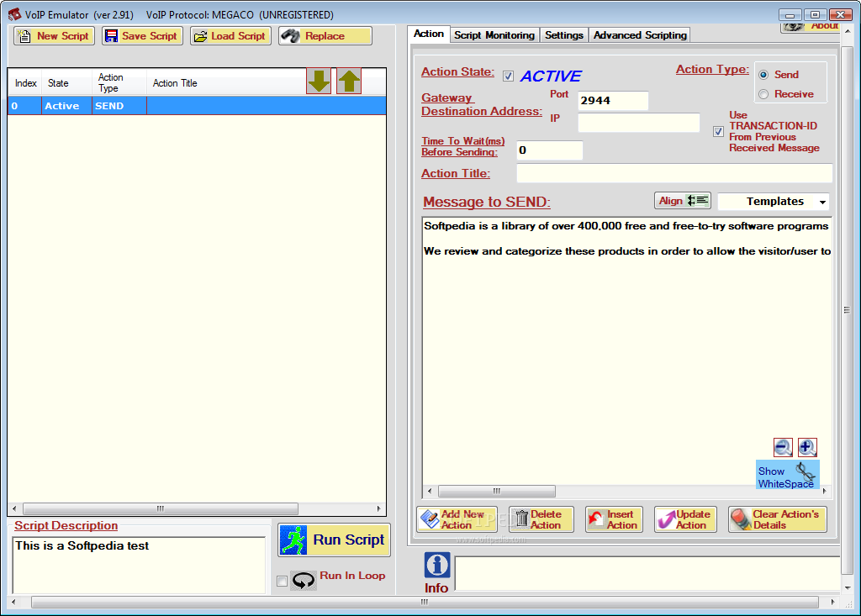This screenshot has width=861, height=616.
Task: Click the VoIP Emulator title bar icon
Action: 14,15
